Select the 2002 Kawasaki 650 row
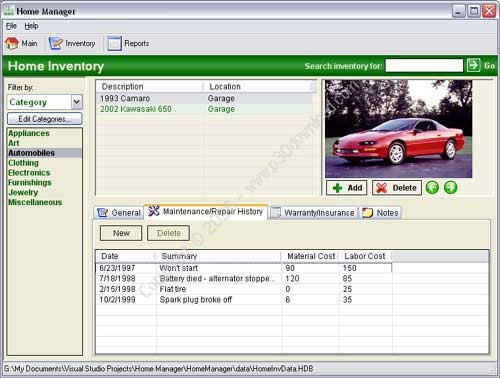Image resolution: width=500 pixels, height=378 pixels. tap(204, 109)
